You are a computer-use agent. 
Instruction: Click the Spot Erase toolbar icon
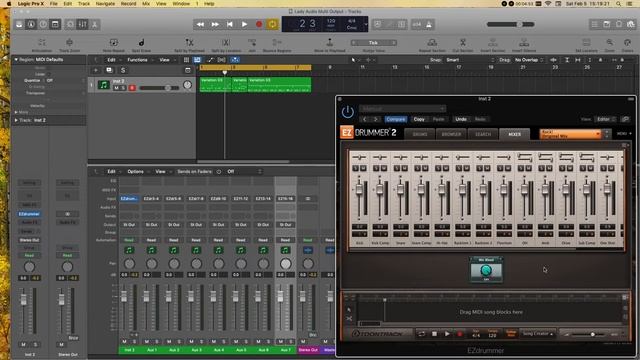point(141,42)
